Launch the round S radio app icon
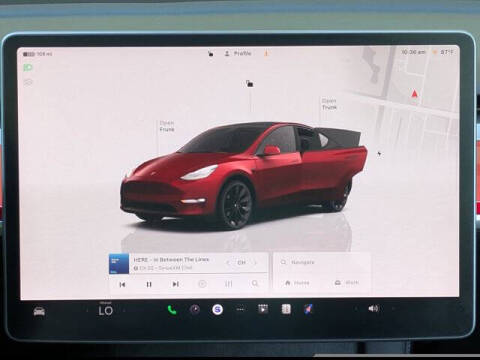This screenshot has height=360, width=480. pyautogui.click(x=218, y=310)
